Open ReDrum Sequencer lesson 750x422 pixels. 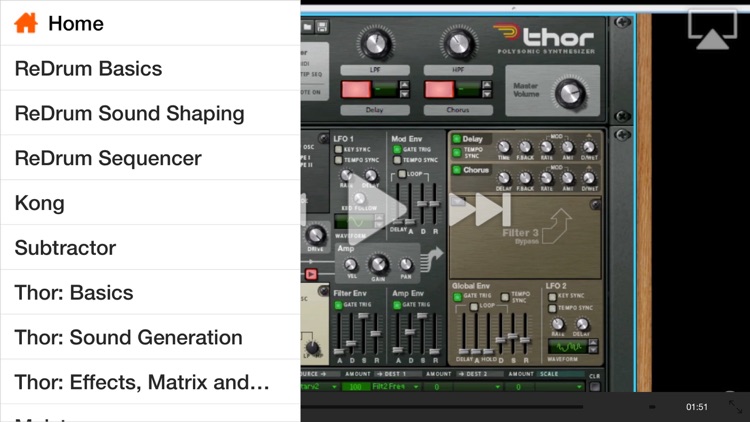(x=150, y=158)
